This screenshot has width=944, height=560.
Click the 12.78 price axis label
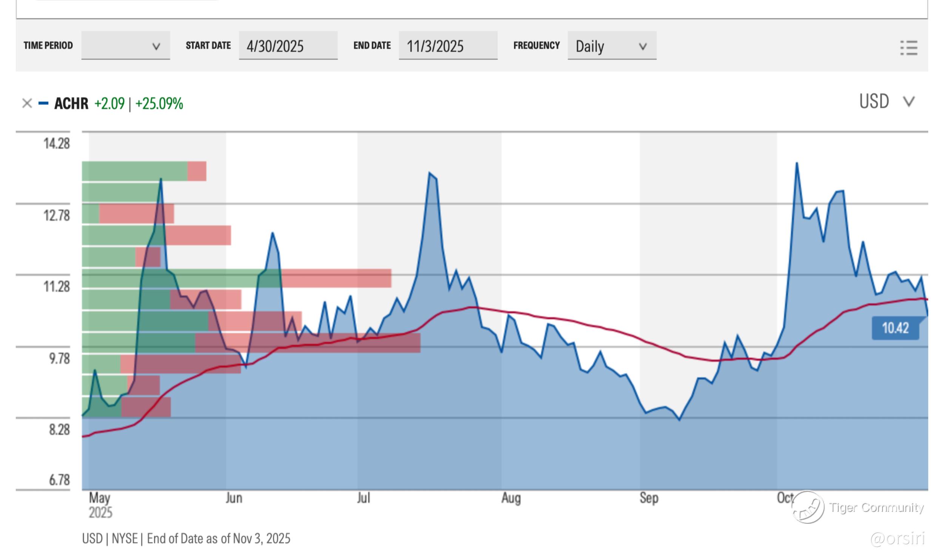pos(57,215)
